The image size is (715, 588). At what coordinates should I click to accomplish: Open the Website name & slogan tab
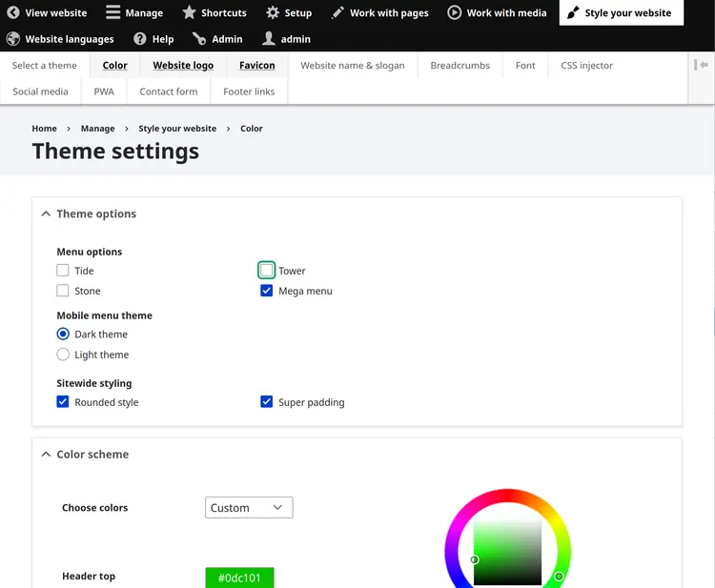pyautogui.click(x=353, y=65)
